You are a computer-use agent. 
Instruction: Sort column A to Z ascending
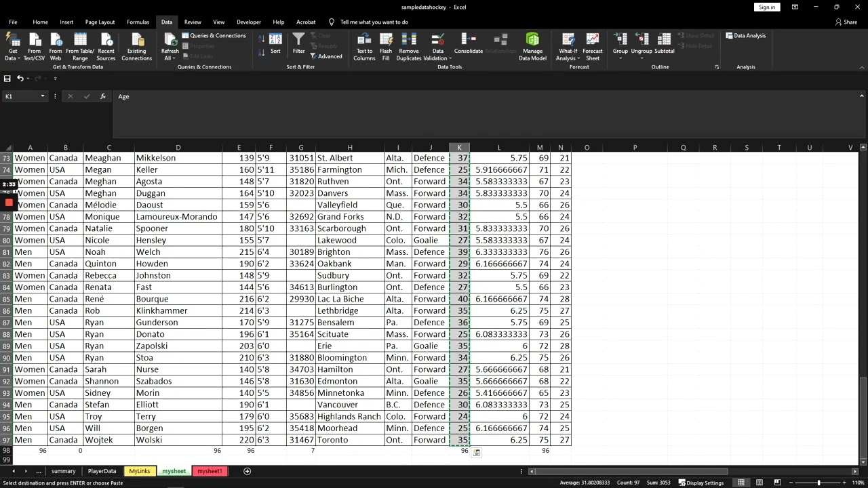pyautogui.click(x=261, y=39)
